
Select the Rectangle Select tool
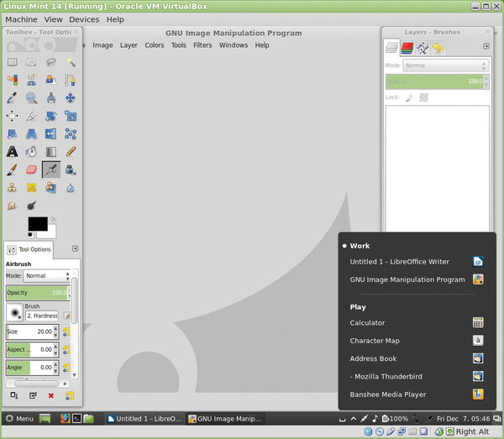tap(13, 62)
